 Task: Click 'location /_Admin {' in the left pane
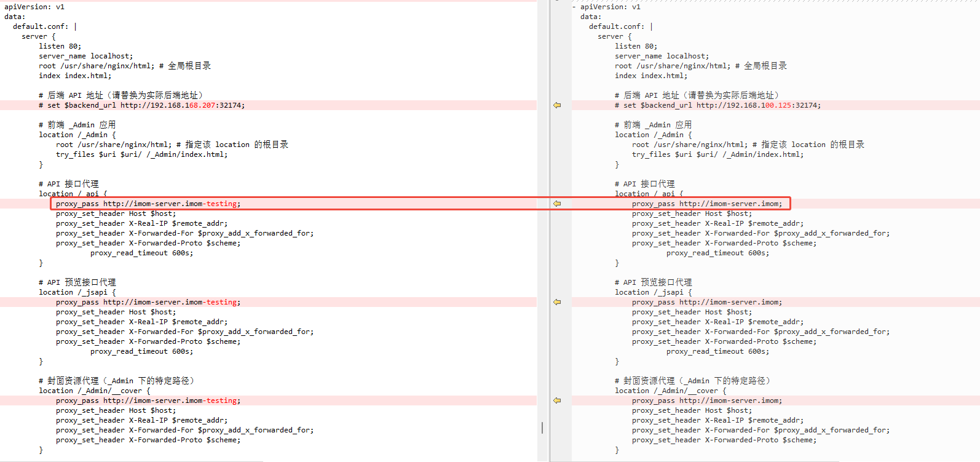click(77, 135)
